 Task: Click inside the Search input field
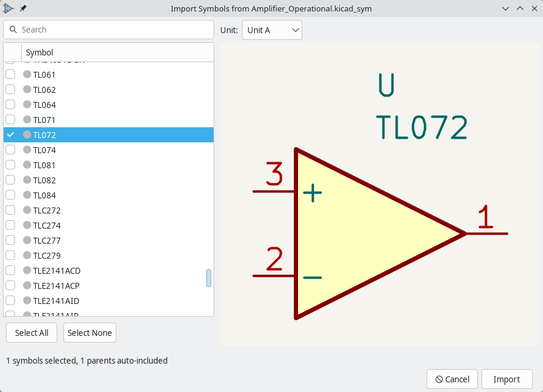point(109,29)
